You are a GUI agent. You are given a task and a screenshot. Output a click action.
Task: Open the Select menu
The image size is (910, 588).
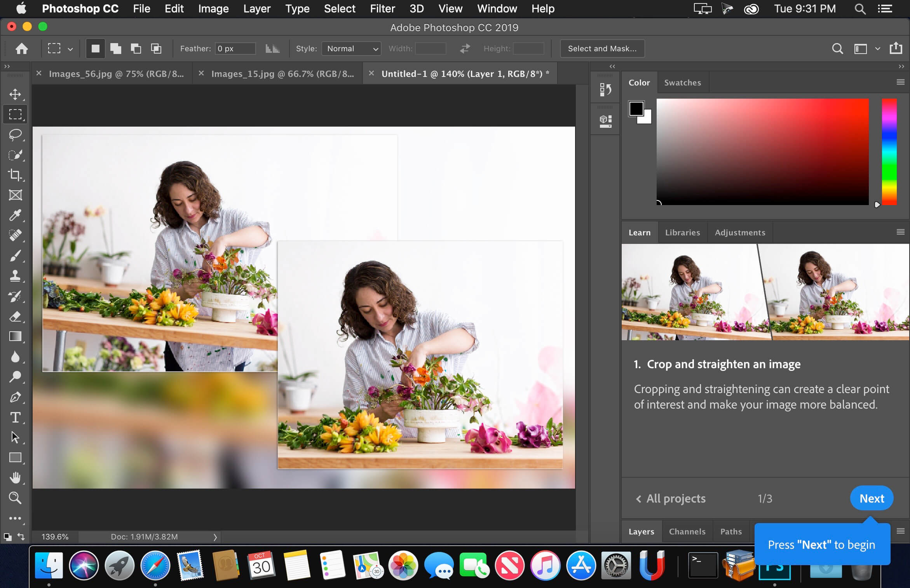[340, 9]
